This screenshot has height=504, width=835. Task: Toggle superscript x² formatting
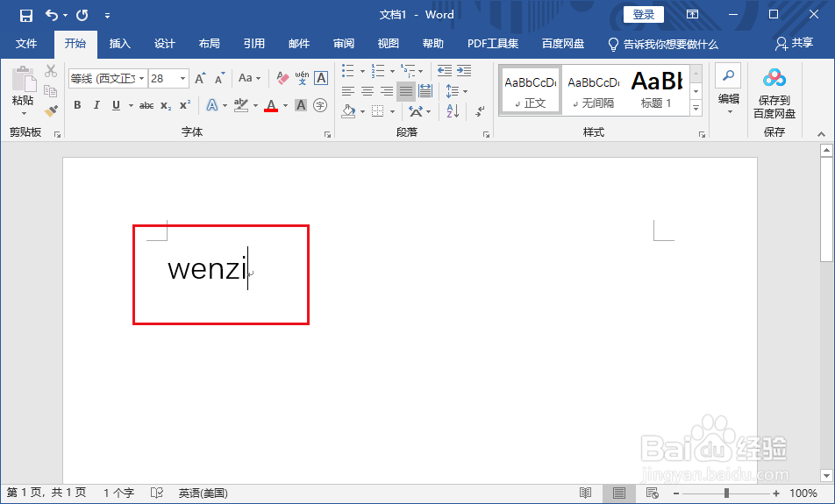pos(185,105)
